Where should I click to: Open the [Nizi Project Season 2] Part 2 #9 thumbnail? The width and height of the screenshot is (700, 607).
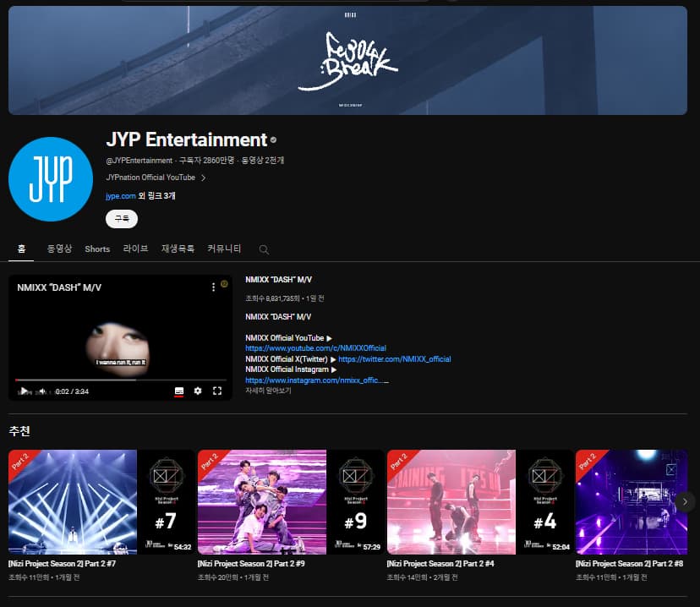pyautogui.click(x=261, y=501)
